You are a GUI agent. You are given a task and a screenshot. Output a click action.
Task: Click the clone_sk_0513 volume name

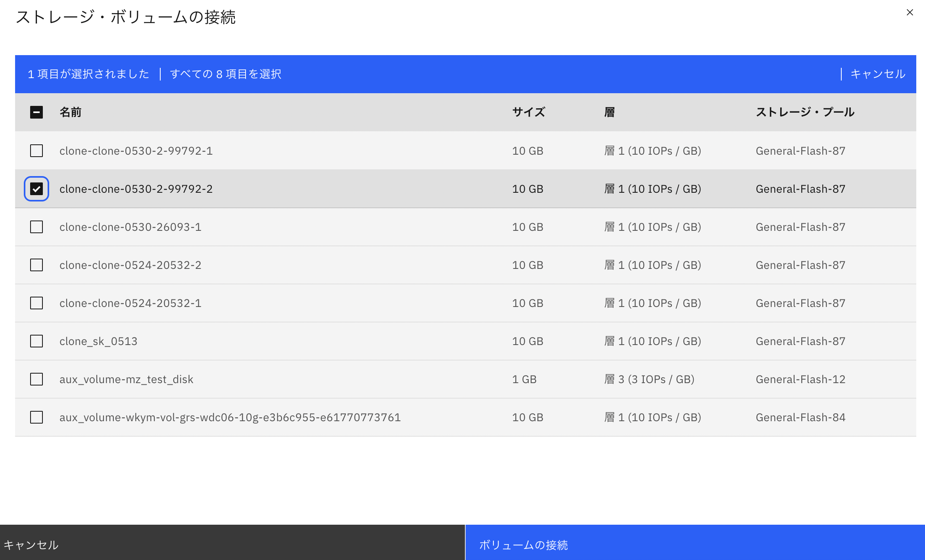pos(98,341)
